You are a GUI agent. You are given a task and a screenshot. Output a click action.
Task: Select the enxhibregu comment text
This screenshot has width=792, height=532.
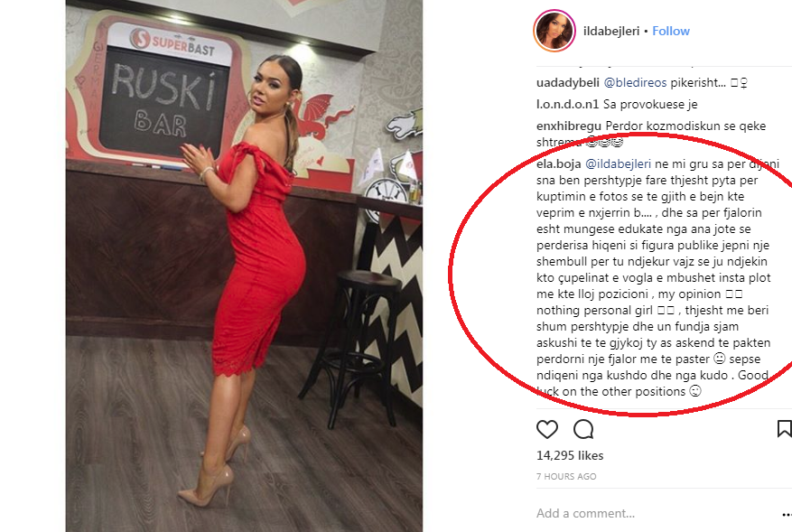pyautogui.click(x=651, y=134)
